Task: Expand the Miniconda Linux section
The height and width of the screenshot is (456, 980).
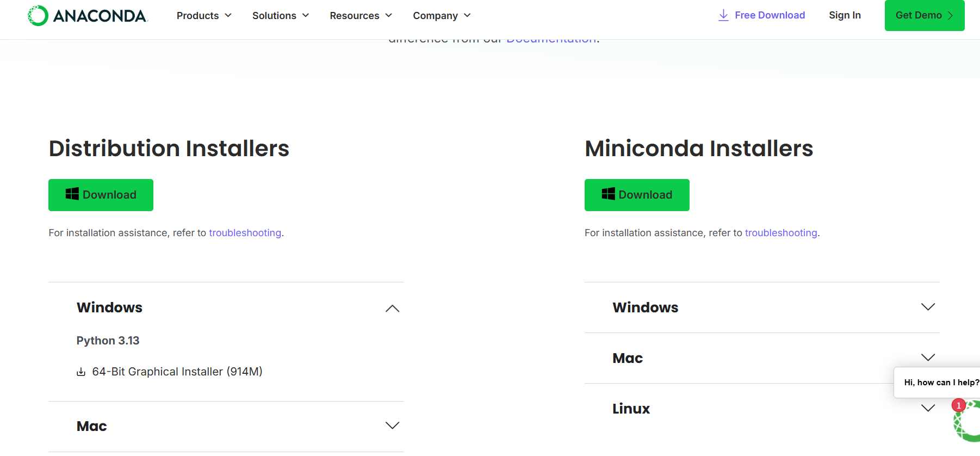Action: (928, 408)
